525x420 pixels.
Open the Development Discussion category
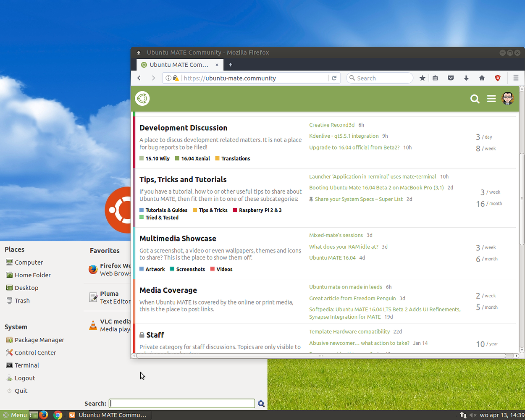tap(183, 128)
